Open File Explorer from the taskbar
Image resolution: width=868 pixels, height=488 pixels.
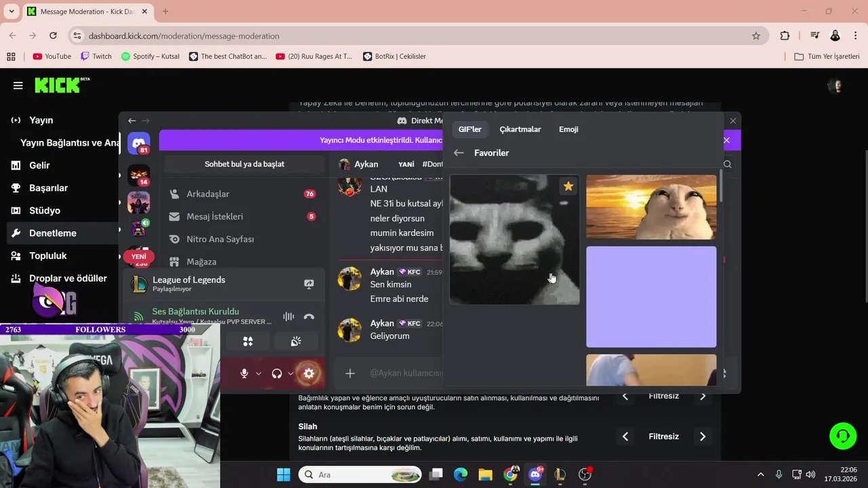click(x=486, y=474)
